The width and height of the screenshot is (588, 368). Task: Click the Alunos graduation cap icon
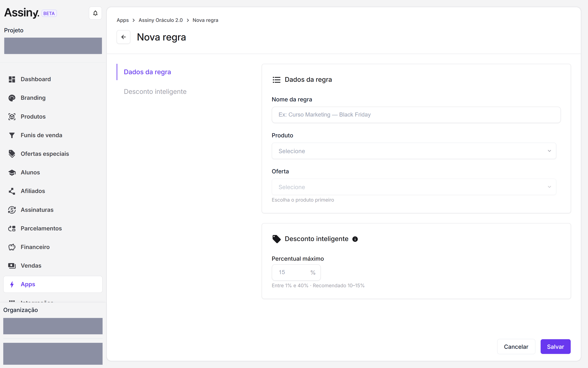click(12, 173)
